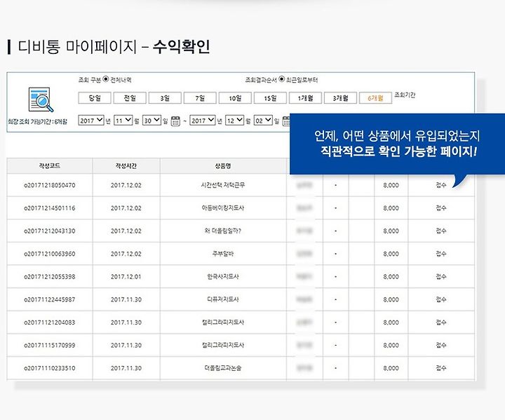Select code o20171214501116

[x=50, y=208]
